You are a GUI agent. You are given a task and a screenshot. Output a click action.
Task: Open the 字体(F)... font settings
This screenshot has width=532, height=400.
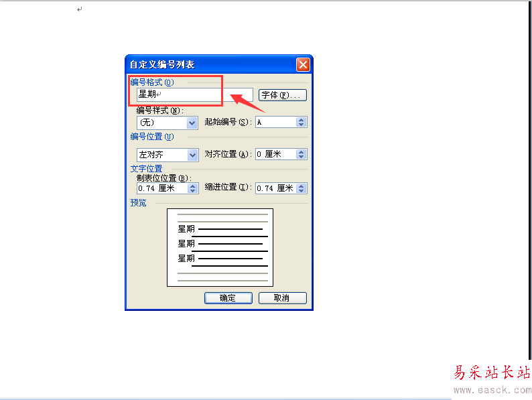click(x=283, y=95)
